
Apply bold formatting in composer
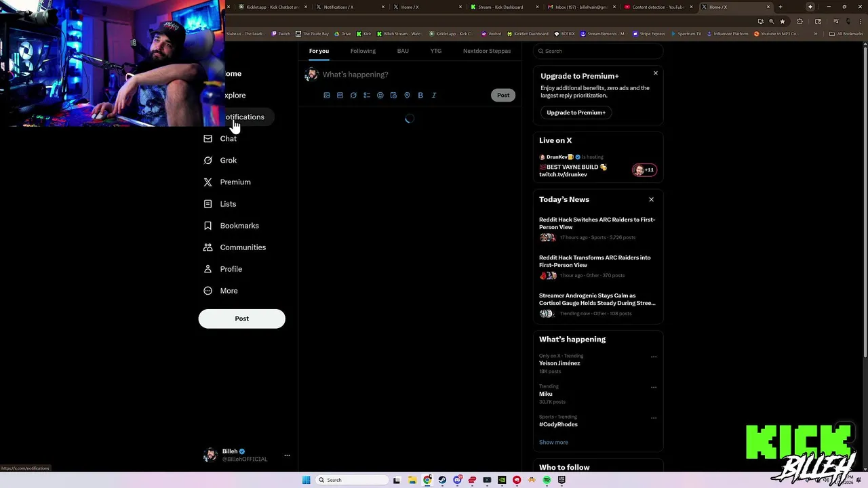click(420, 96)
